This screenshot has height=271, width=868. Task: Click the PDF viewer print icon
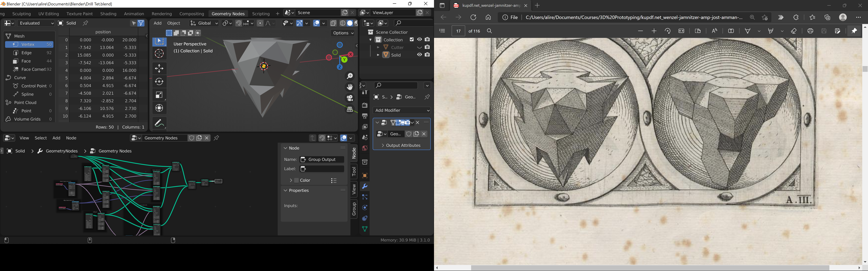(810, 31)
